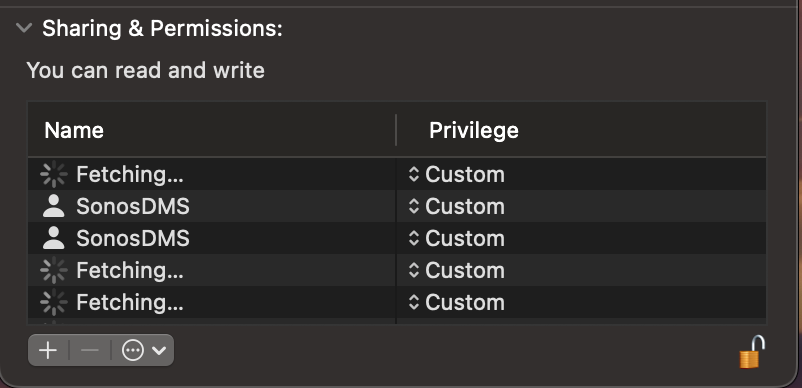Click the user icon of first SonosDMS row
The image size is (802, 388).
54,207
